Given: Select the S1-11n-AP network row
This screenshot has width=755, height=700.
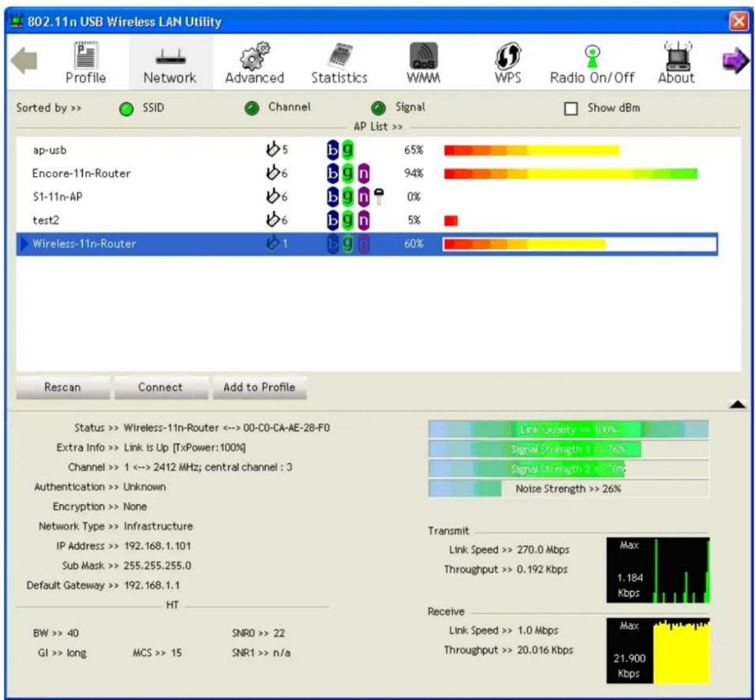Looking at the screenshot, I should point(367,196).
